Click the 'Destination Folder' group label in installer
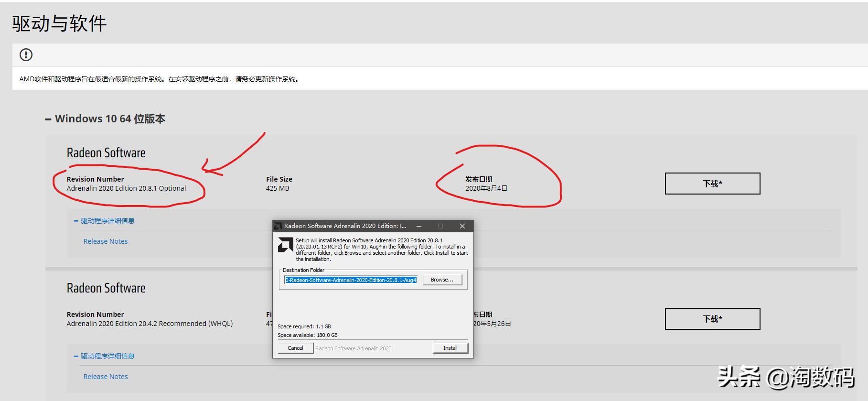This screenshot has height=401, width=868. [303, 270]
